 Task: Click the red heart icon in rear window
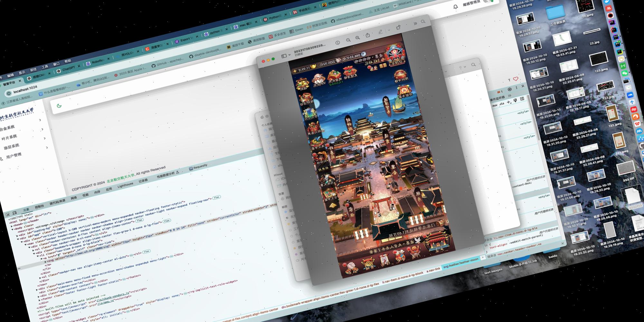[x=515, y=79]
